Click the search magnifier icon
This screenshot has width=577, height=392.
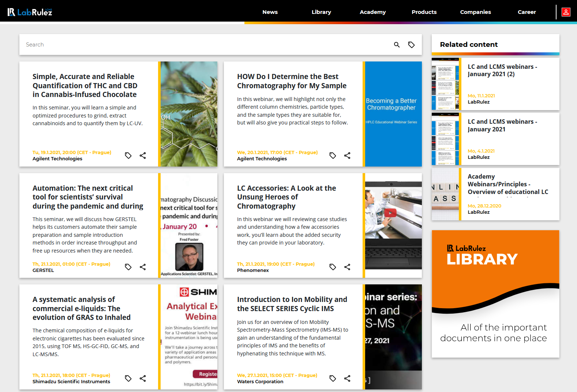click(397, 45)
